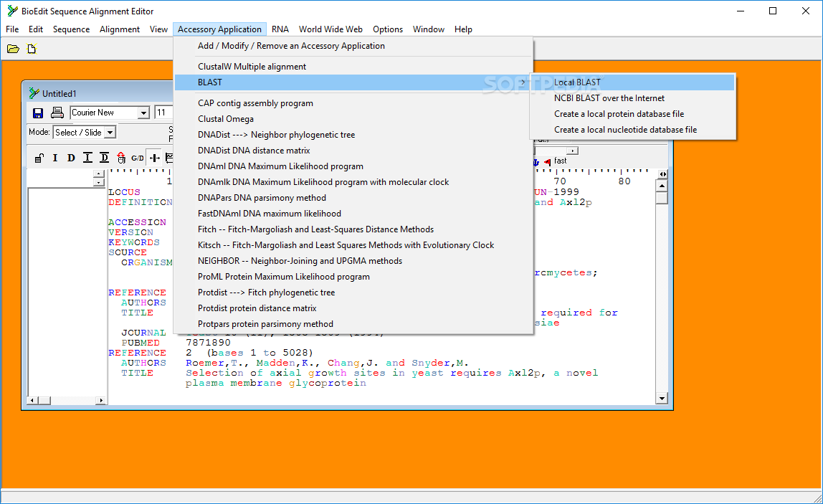Click the slider right arrow above fast
823x504 pixels.
coord(573,151)
